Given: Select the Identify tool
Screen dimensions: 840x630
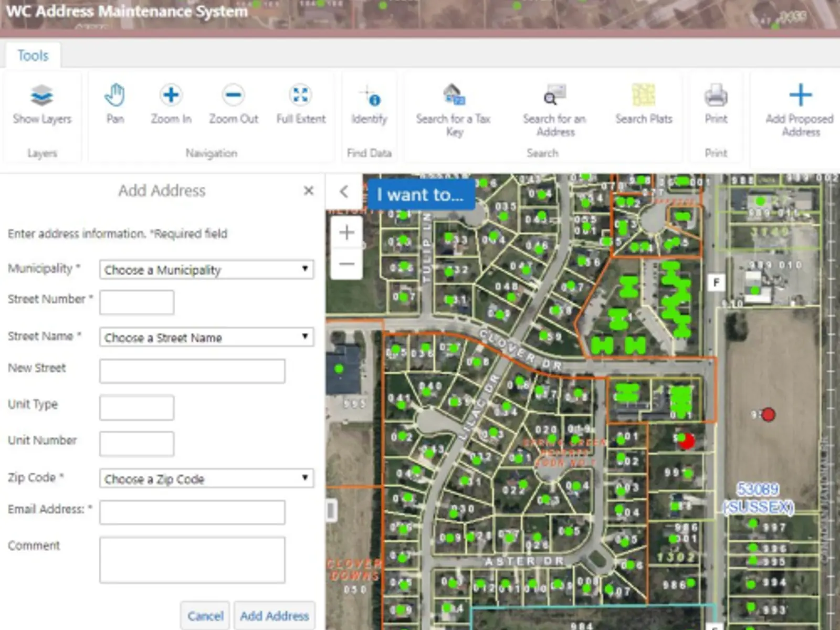Looking at the screenshot, I should pos(369,105).
